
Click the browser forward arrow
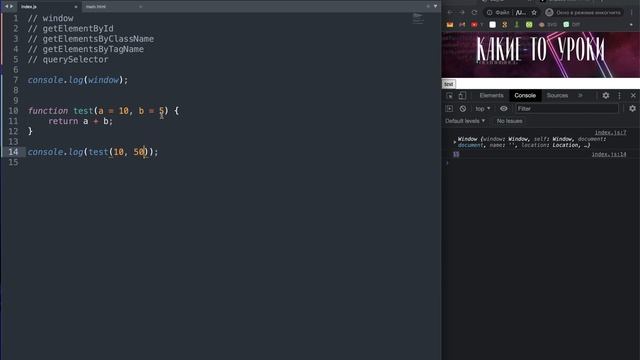[x=462, y=12]
